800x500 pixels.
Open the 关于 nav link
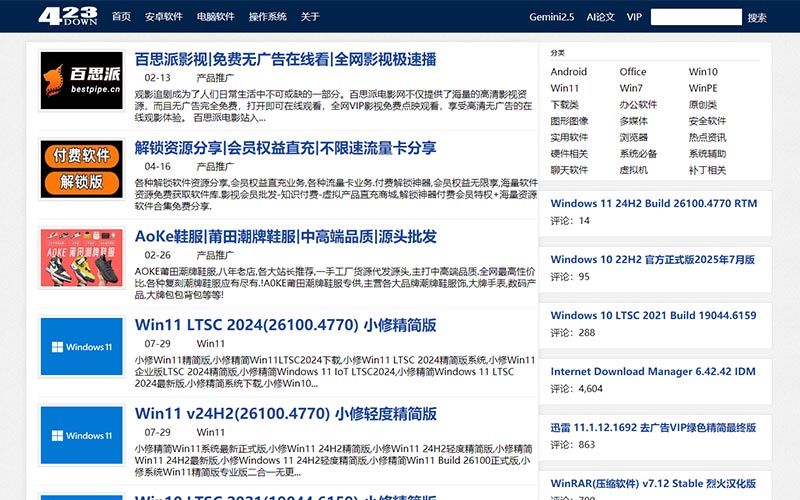310,17
